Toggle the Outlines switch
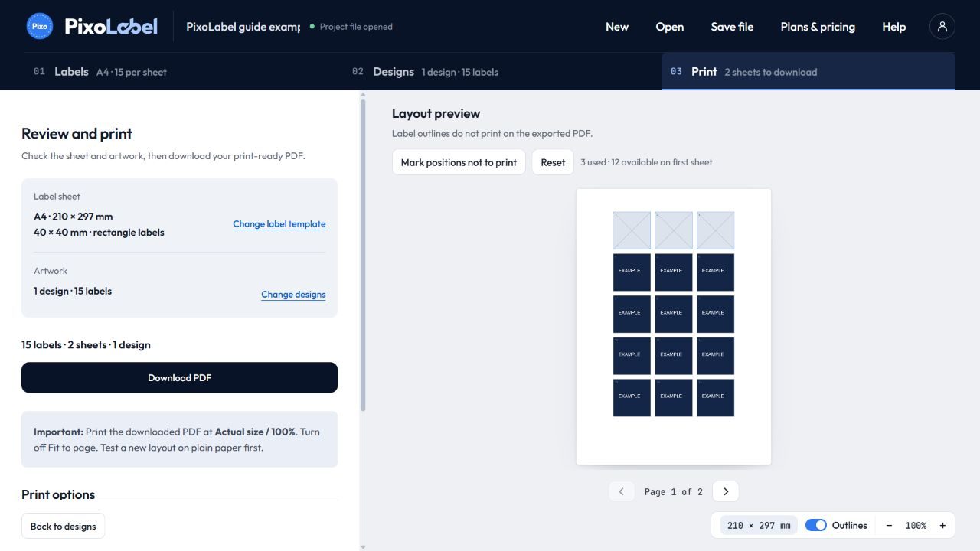The image size is (980, 551). (x=816, y=526)
